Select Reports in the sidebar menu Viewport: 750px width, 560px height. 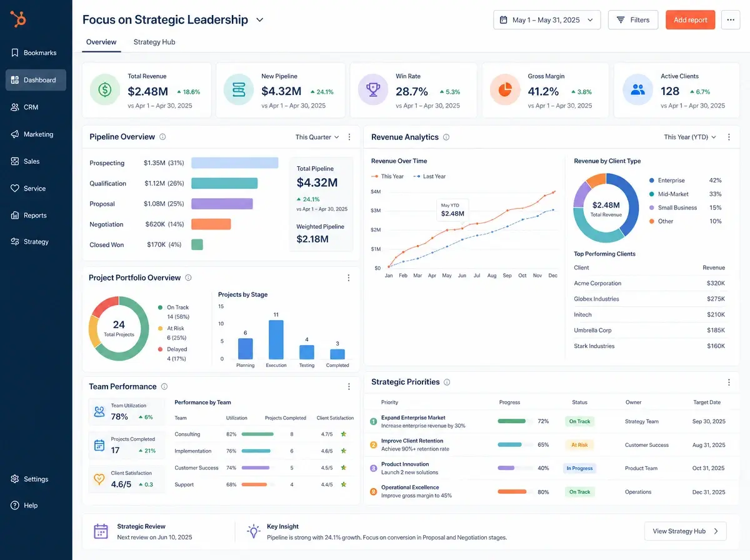pyautogui.click(x=36, y=215)
